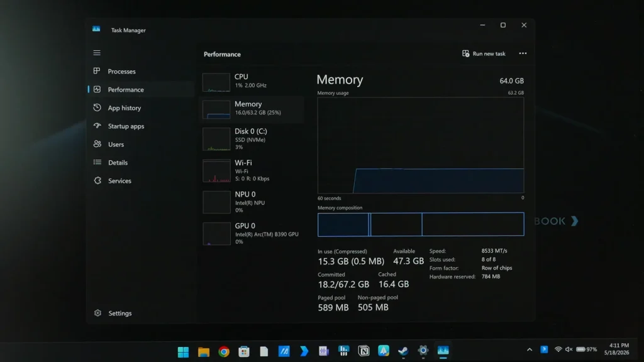Viewport: 644px width, 362px height.
Task: Show the Startup apps page
Action: click(141, 126)
